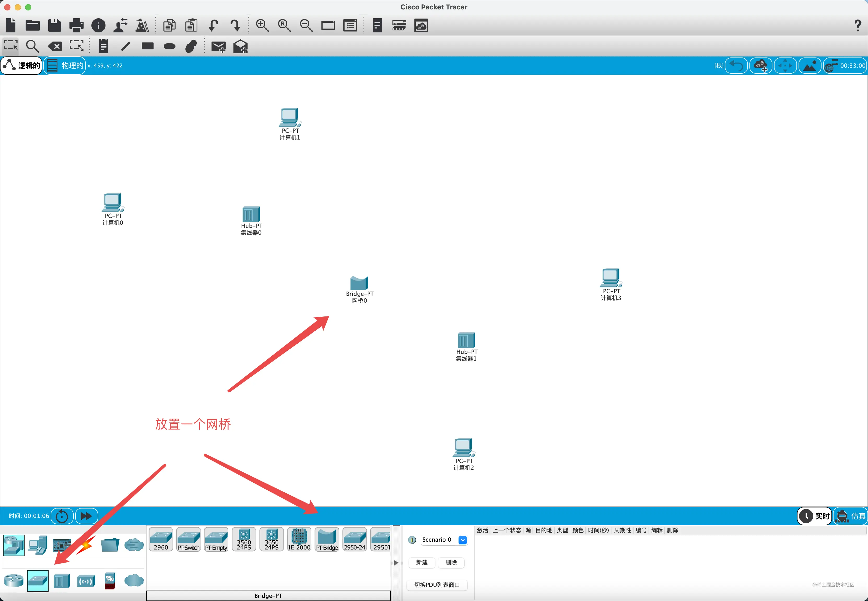Viewport: 868px width, 601px height.
Task: Choose the Draw Ellipse tool
Action: [170, 46]
